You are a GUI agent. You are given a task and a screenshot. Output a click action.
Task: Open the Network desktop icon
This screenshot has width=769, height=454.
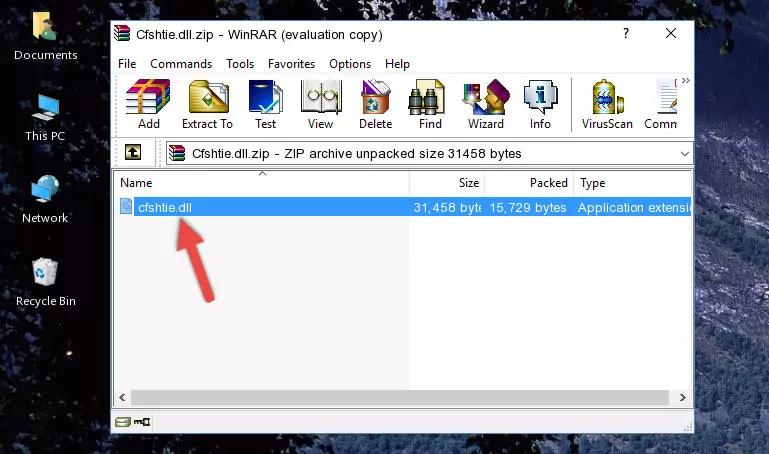pos(45,200)
